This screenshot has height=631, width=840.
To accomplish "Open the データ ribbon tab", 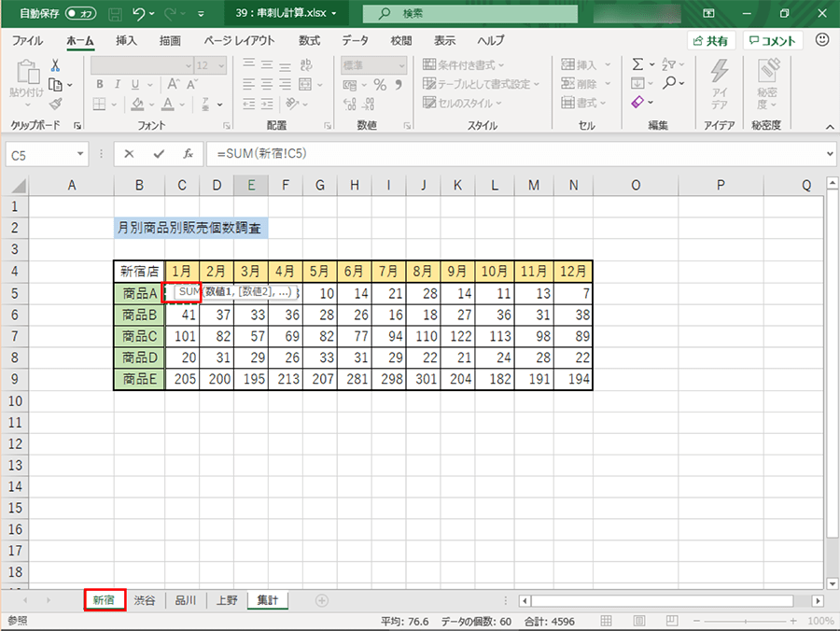I will [356, 41].
